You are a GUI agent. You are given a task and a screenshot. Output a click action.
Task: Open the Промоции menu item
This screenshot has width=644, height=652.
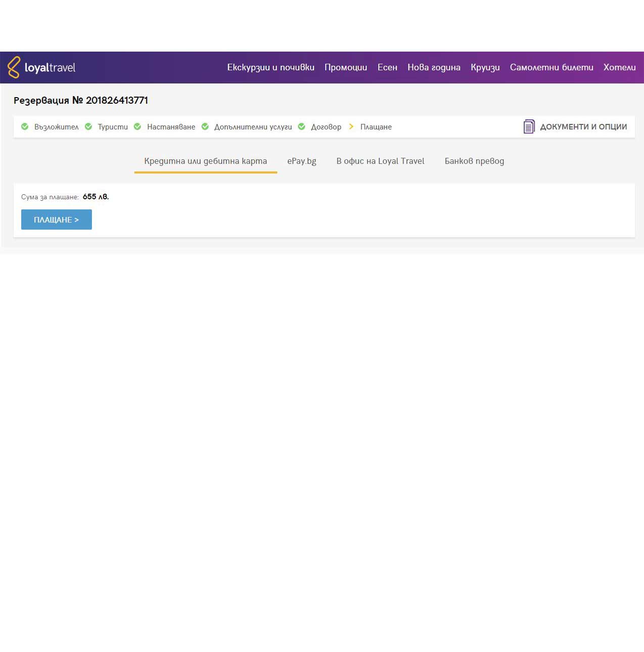pos(346,67)
